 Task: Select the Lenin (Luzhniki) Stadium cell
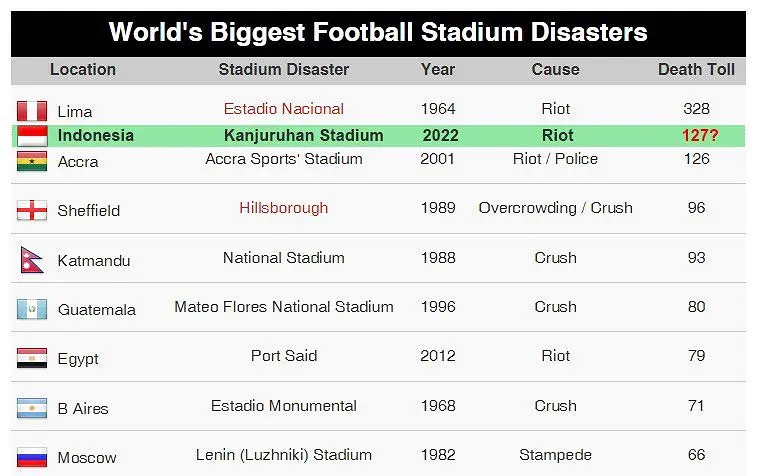[284, 455]
